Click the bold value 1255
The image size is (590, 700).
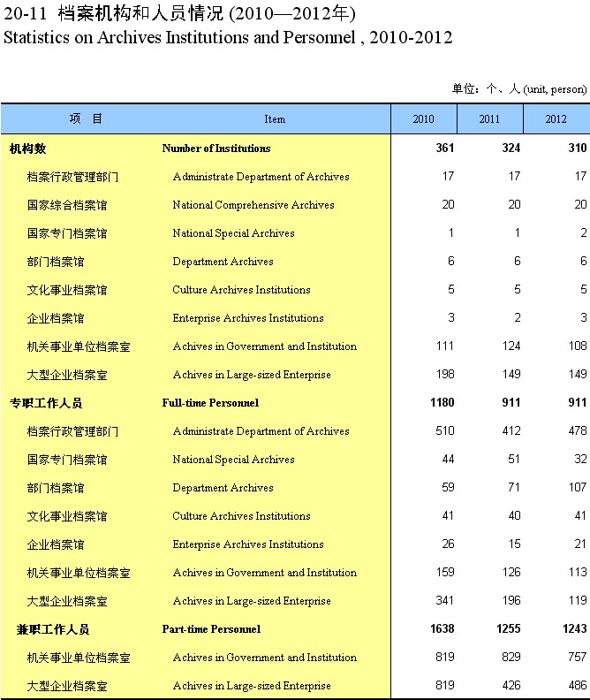click(x=509, y=629)
